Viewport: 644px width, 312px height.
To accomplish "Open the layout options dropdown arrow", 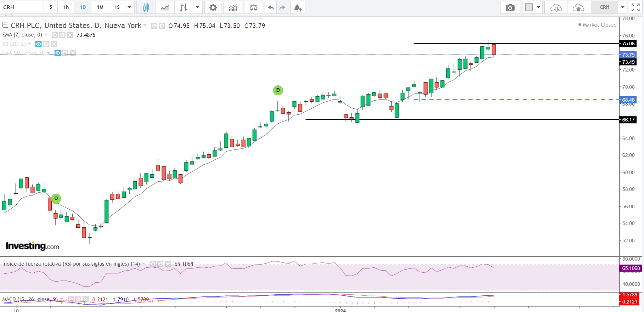I will point(538,7).
